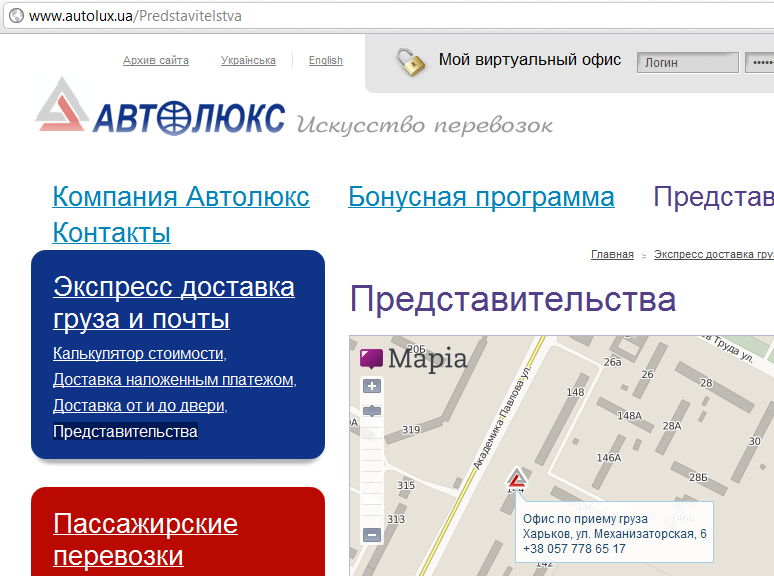Open Экспресс доставка груза и почты heading

[x=174, y=303]
